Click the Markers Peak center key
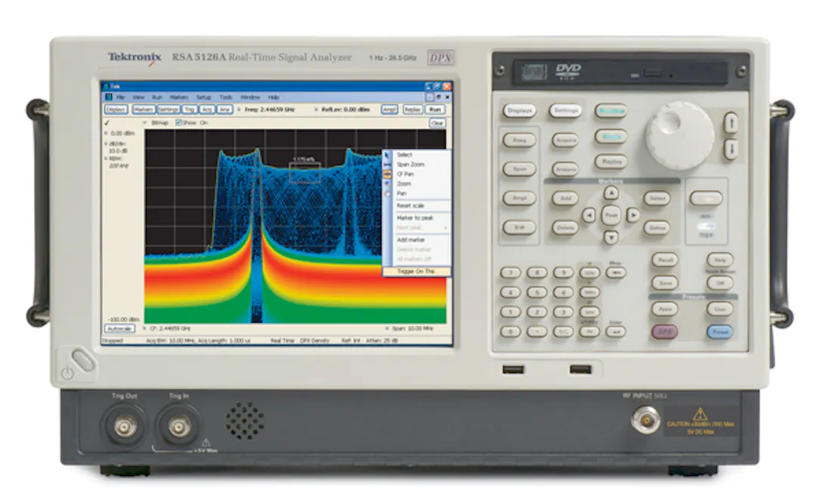The height and width of the screenshot is (504, 822). tap(611, 215)
